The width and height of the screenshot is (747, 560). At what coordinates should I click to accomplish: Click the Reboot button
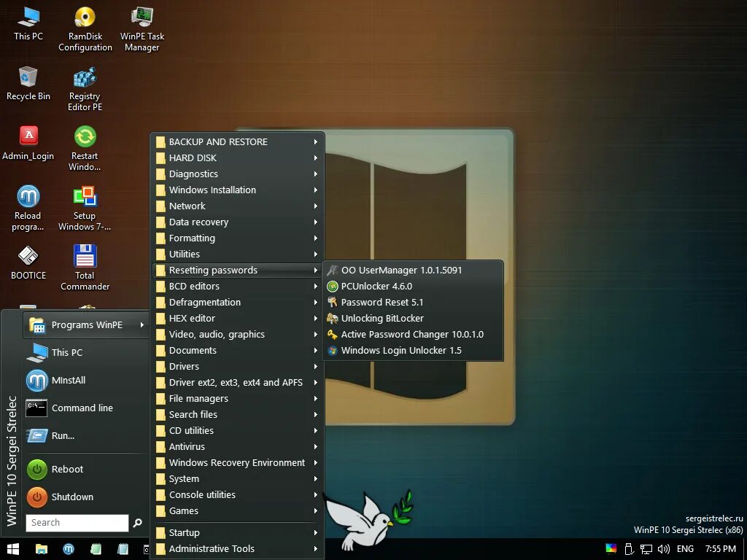pyautogui.click(x=86, y=469)
